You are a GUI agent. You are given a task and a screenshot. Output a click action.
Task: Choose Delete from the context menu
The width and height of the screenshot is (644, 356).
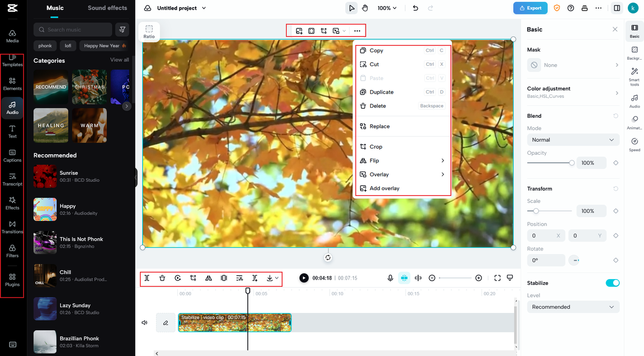click(x=403, y=106)
